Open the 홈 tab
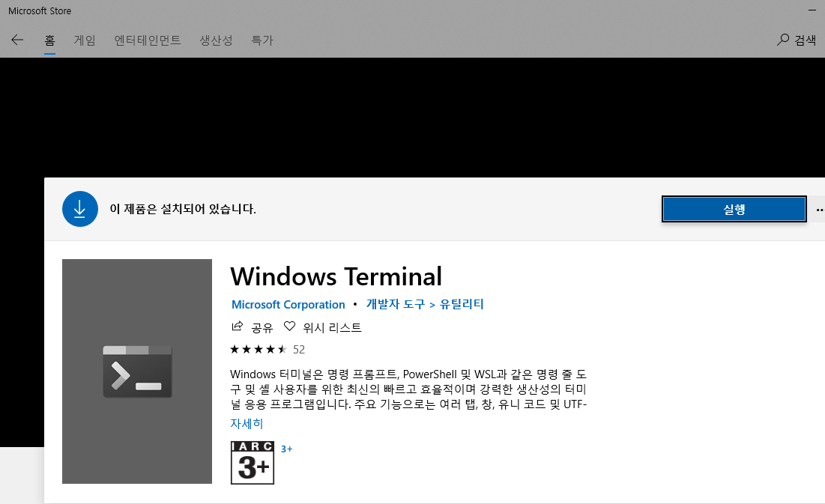This screenshot has height=504, width=825. click(x=49, y=40)
